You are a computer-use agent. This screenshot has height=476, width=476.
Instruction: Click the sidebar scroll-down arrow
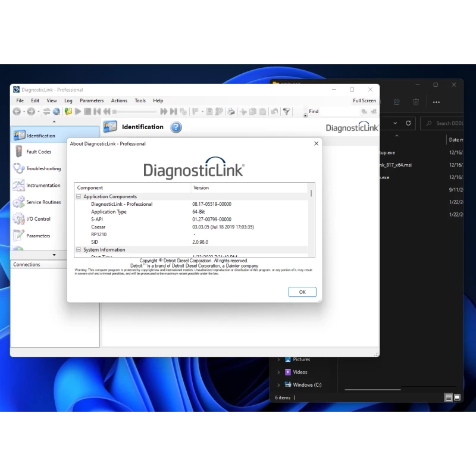pos(54,255)
